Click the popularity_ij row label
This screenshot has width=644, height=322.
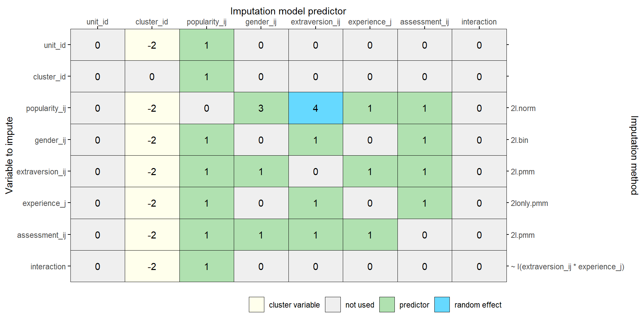click(46, 108)
